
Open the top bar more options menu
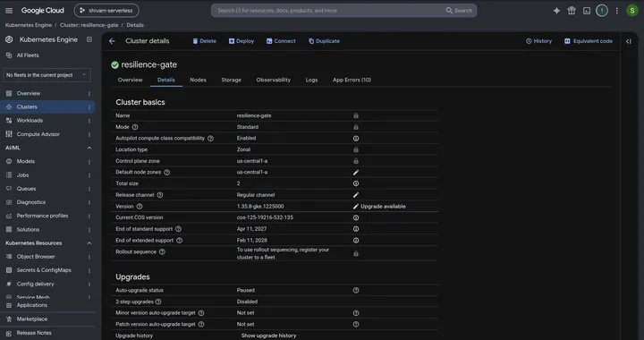tap(616, 11)
